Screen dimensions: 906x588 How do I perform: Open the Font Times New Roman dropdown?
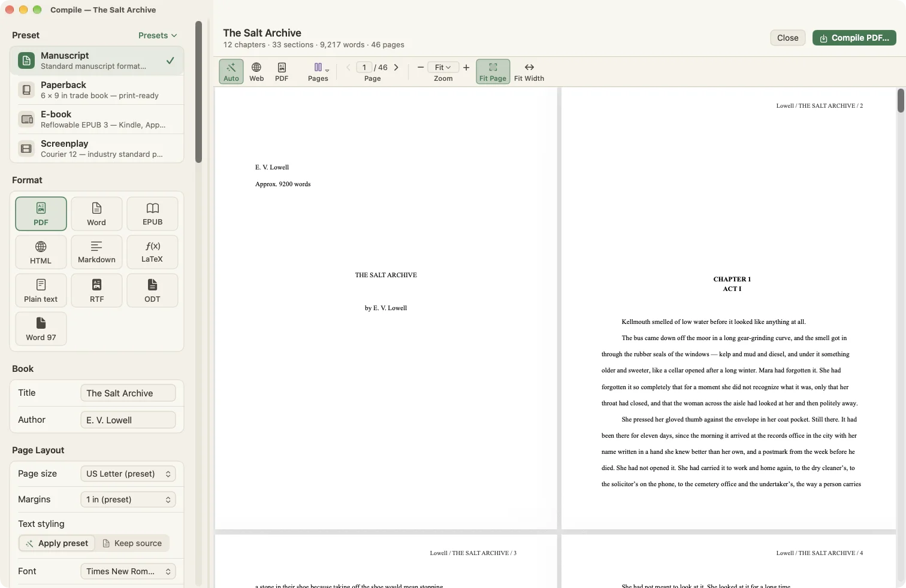(x=128, y=571)
